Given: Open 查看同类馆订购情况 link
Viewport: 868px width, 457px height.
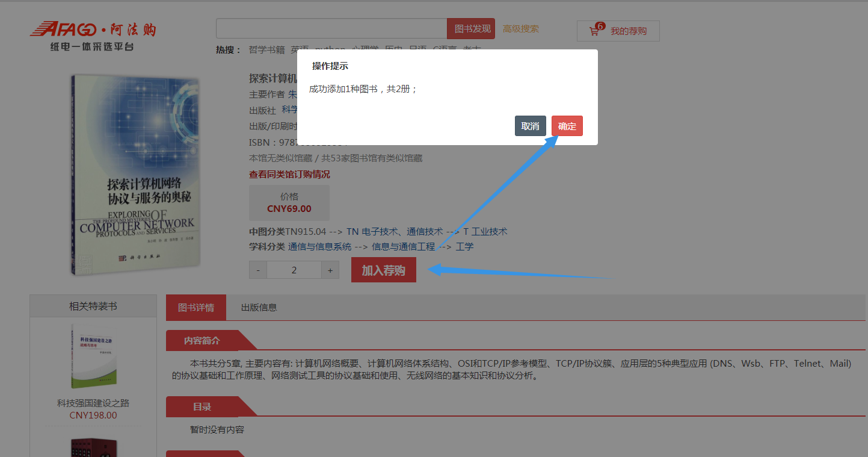Looking at the screenshot, I should (289, 175).
